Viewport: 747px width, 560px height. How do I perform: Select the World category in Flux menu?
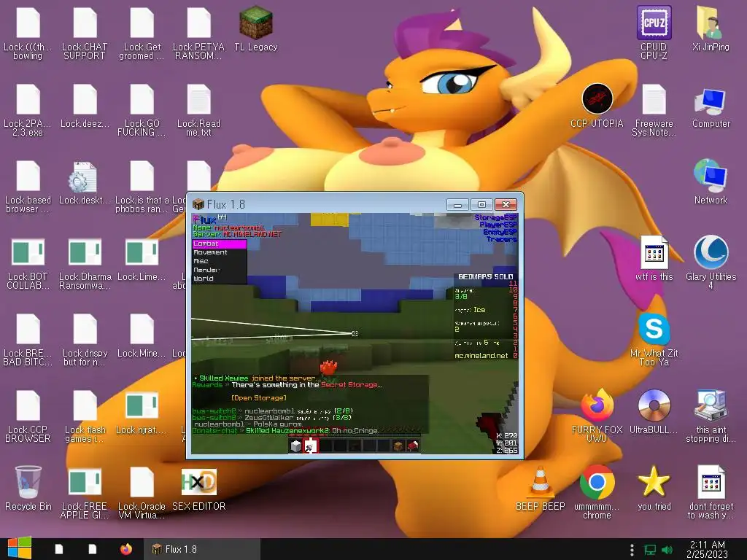tap(219, 279)
